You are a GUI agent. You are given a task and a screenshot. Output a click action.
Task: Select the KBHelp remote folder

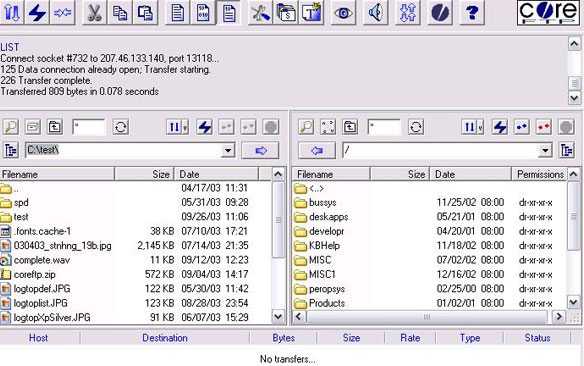tap(324, 246)
